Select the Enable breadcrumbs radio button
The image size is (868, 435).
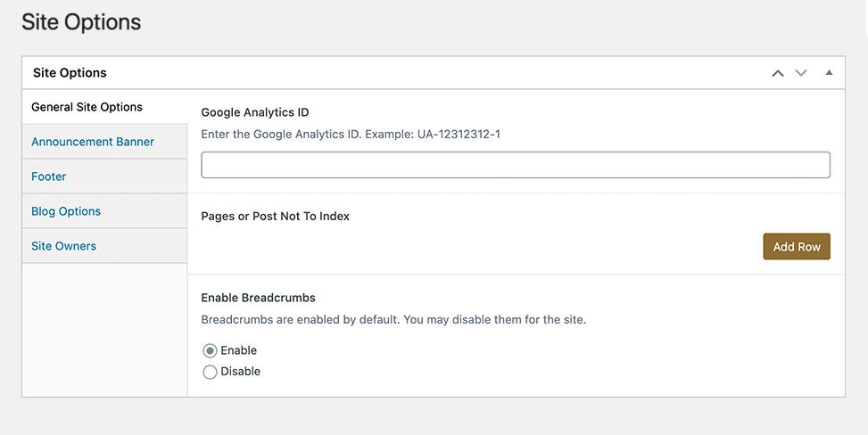210,351
